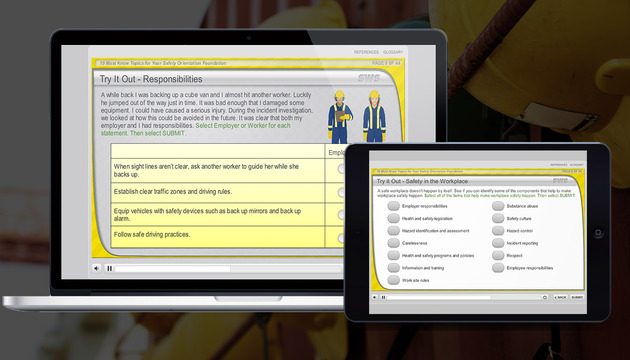Click the laptop playback progress bar
This screenshot has height=360, width=630.
click(x=228, y=269)
